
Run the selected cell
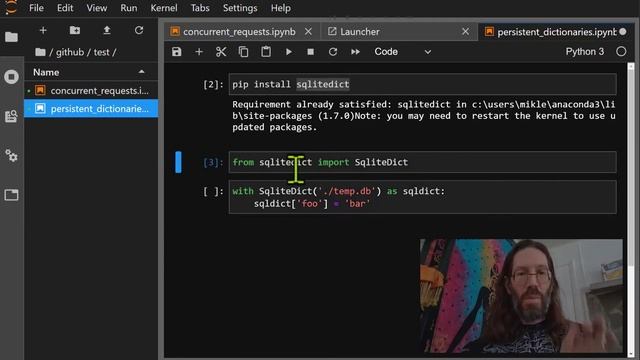289,52
